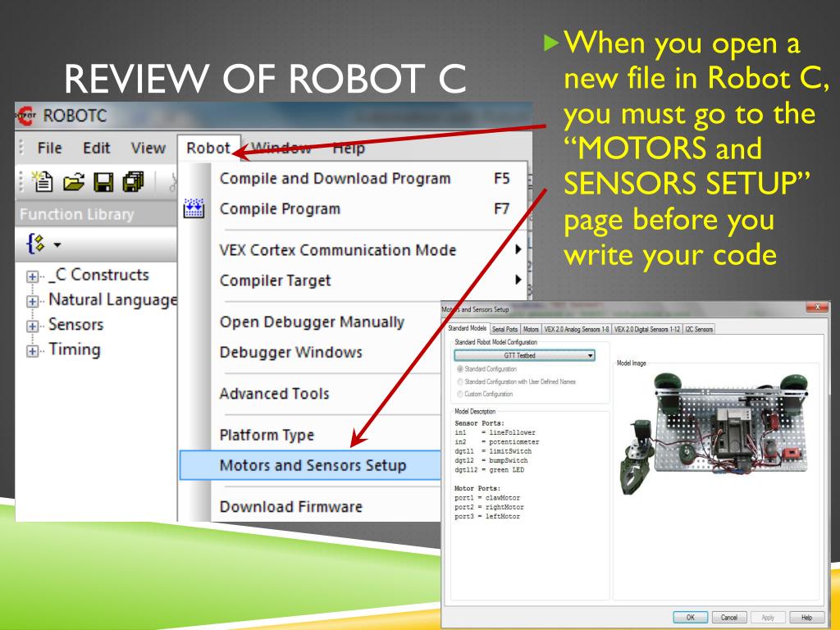Click the Apply button

768,617
